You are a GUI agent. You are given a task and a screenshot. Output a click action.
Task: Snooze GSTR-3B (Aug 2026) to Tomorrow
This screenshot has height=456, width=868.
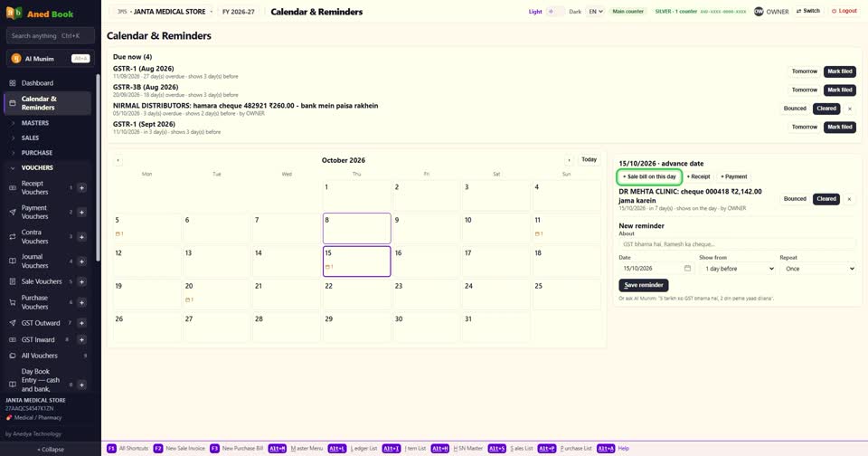(805, 90)
